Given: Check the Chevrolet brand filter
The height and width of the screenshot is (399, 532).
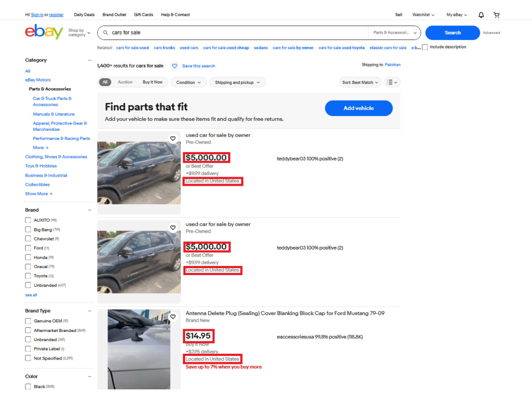Looking at the screenshot, I should 28,239.
